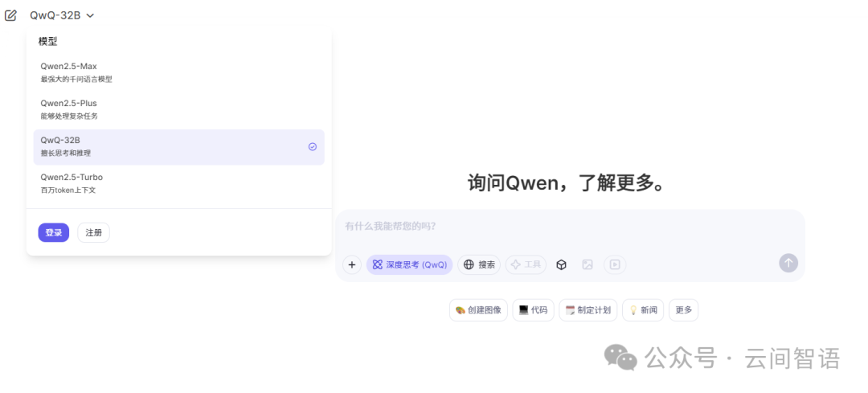
Task: Click the new chat edit icon
Action: (11, 15)
